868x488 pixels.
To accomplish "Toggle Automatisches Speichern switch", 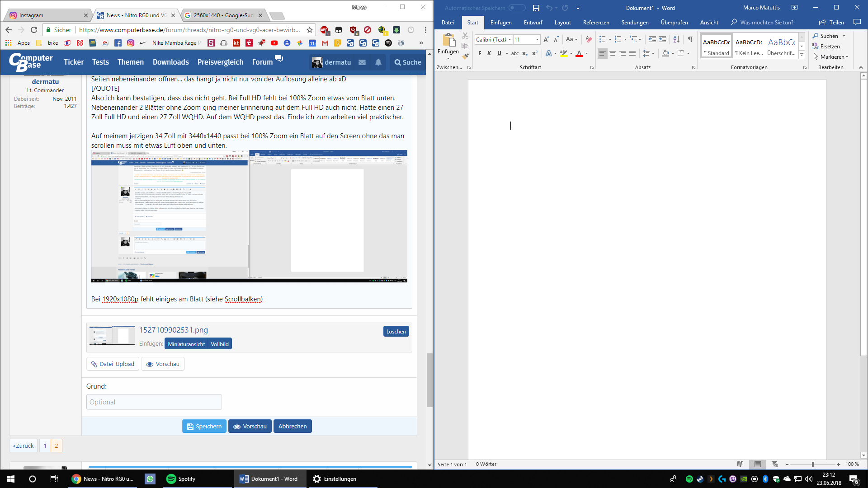I will (x=517, y=8).
